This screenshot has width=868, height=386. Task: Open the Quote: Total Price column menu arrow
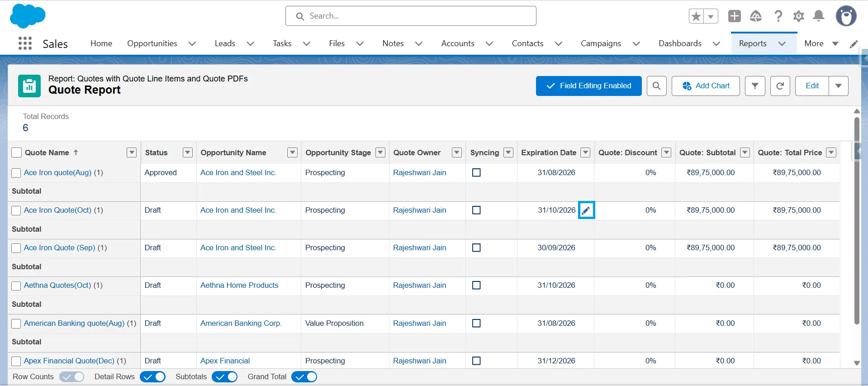[831, 152]
